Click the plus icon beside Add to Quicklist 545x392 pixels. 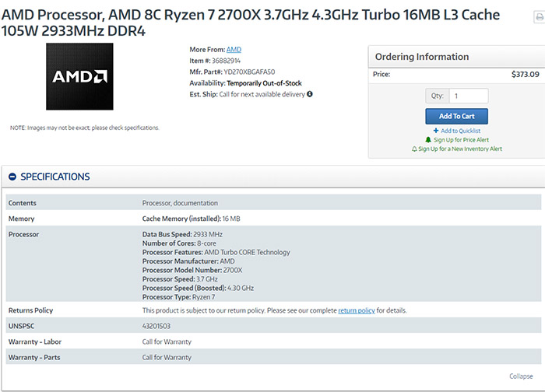point(436,131)
